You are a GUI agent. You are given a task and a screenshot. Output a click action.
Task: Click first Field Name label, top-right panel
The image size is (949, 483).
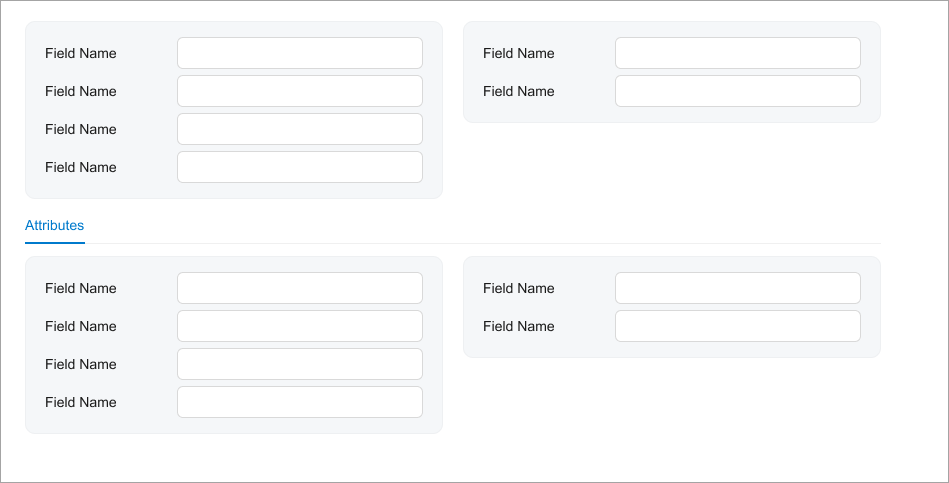pos(519,53)
